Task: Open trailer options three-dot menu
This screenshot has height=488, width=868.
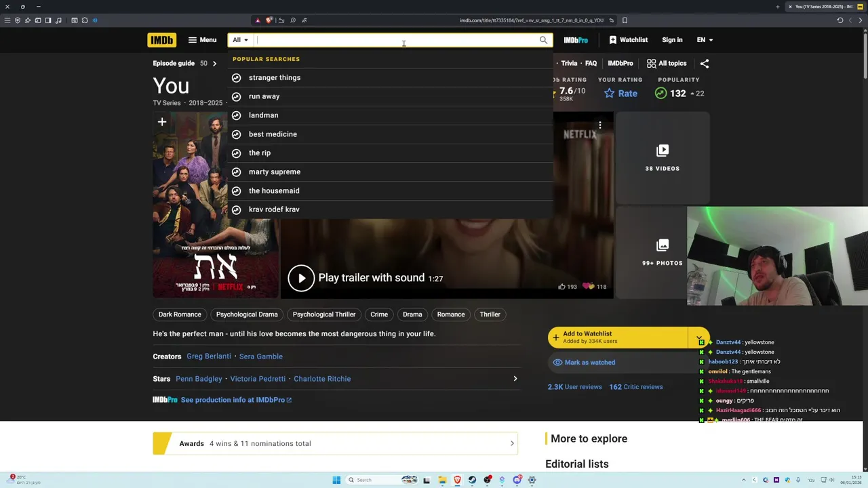Action: coord(600,125)
